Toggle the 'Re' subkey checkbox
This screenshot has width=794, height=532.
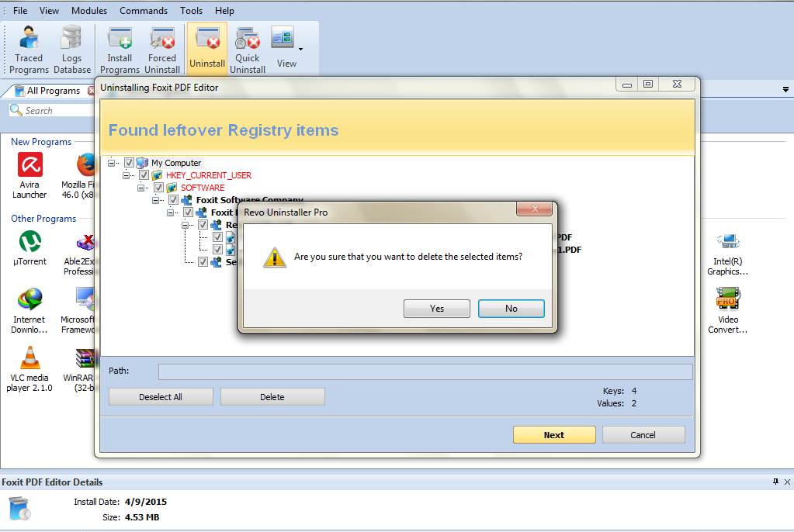(x=203, y=225)
